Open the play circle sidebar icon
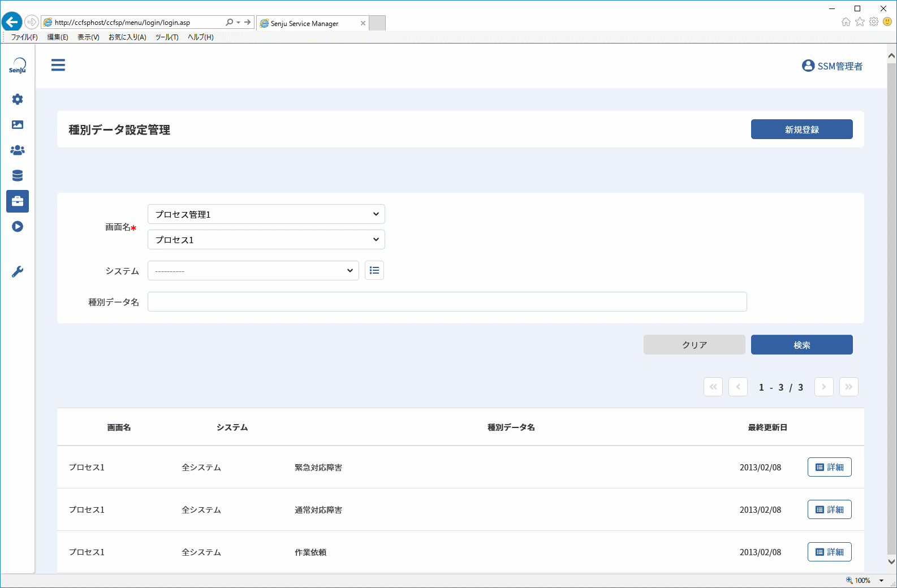Screen dimensions: 897x588 tap(18, 227)
